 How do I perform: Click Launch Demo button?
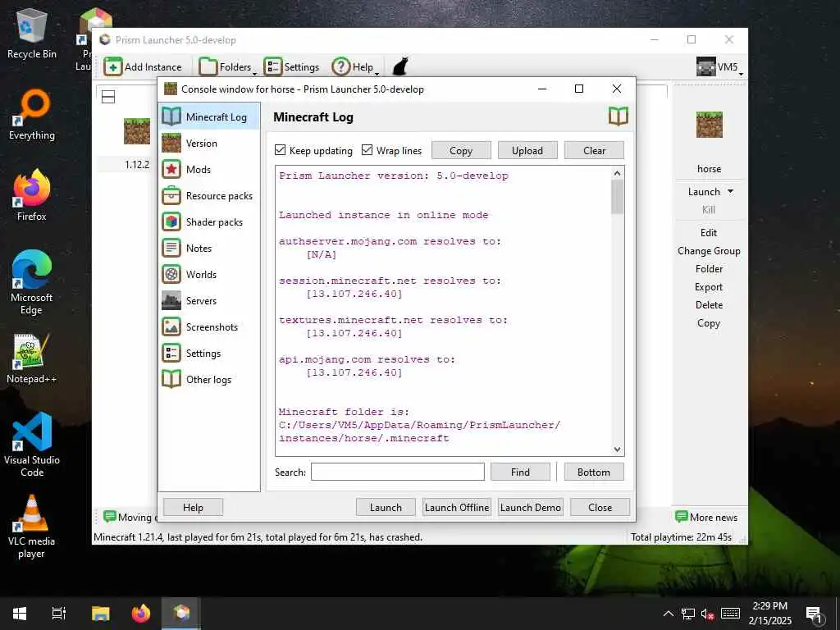coord(531,507)
